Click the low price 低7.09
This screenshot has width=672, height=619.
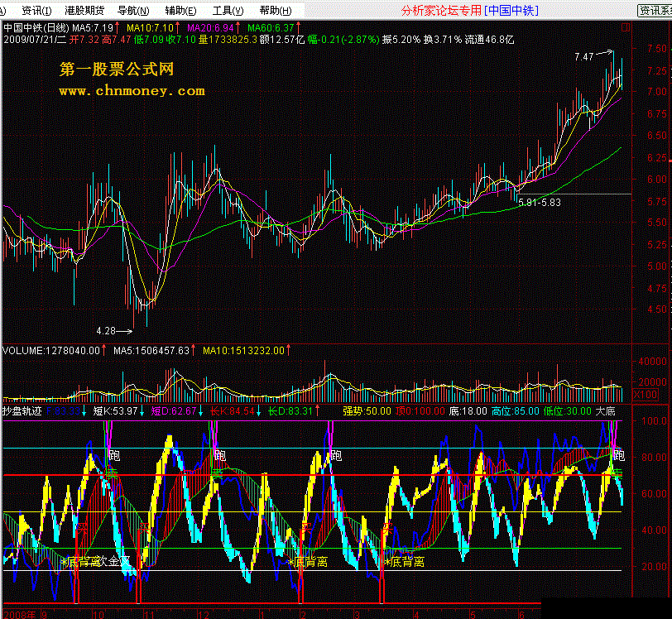click(148, 40)
